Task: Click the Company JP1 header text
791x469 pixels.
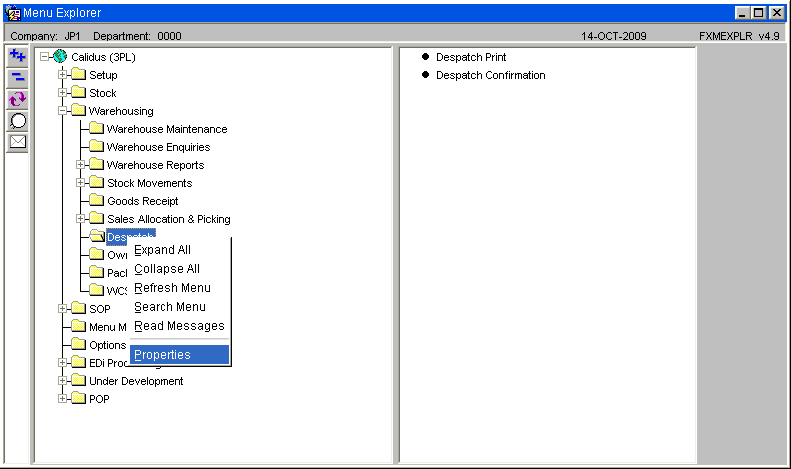Action: [45, 36]
